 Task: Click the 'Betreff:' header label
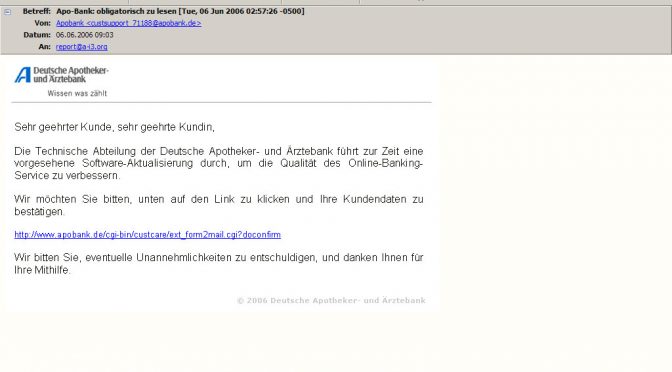pyautogui.click(x=36, y=11)
